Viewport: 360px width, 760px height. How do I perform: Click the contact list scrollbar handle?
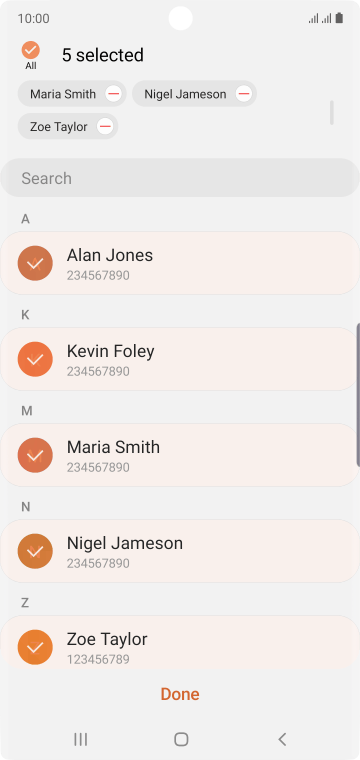(x=358, y=395)
